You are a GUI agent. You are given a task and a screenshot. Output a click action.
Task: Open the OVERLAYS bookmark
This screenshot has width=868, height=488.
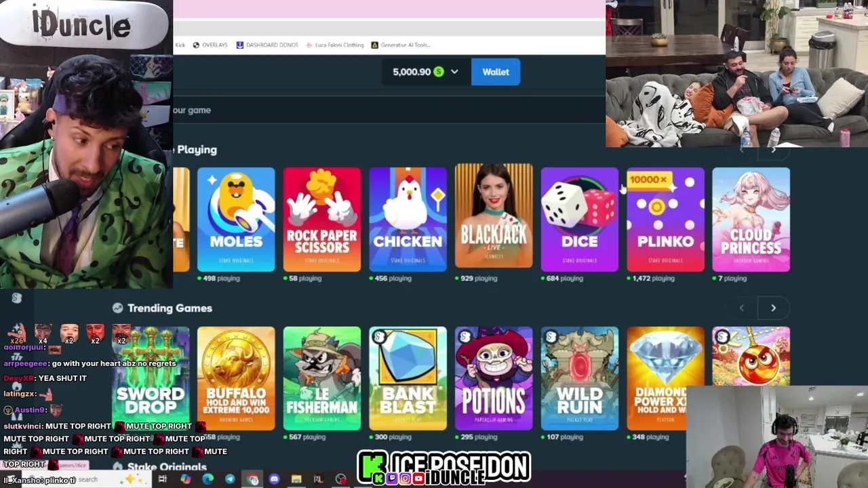pyautogui.click(x=210, y=45)
